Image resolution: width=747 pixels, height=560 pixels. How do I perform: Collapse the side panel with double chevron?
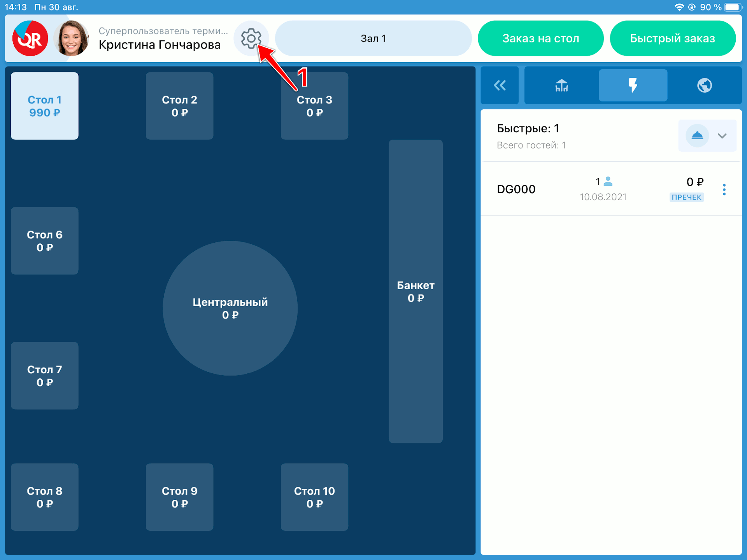[500, 85]
